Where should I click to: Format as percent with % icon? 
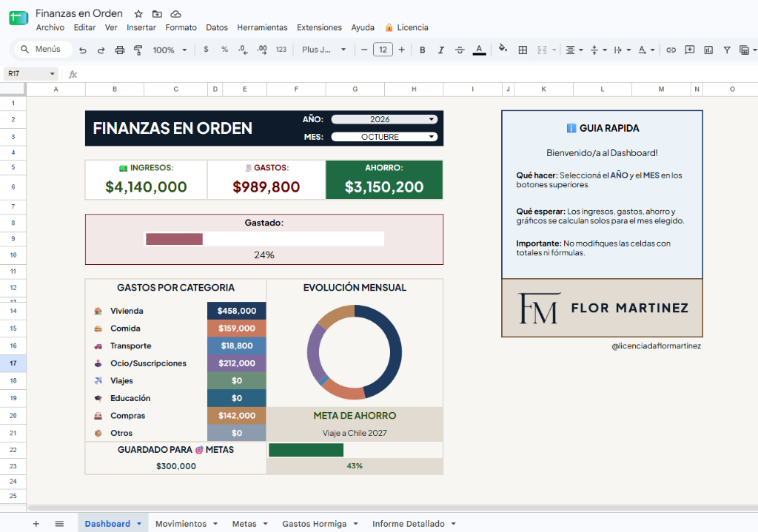224,50
